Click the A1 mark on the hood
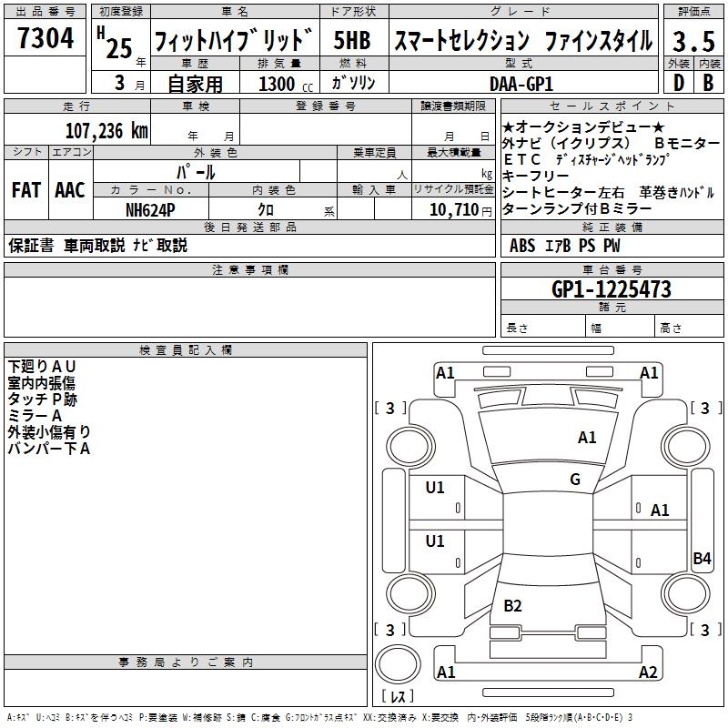728x728 pixels. pyautogui.click(x=587, y=438)
